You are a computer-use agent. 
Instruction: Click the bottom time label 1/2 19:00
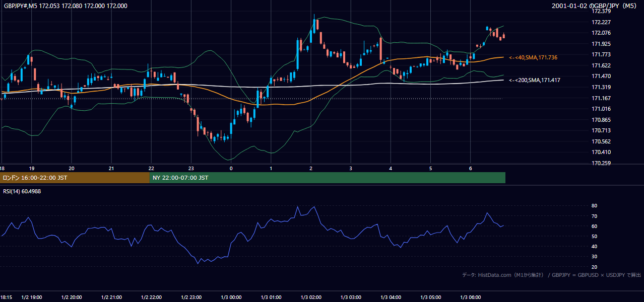31,297
